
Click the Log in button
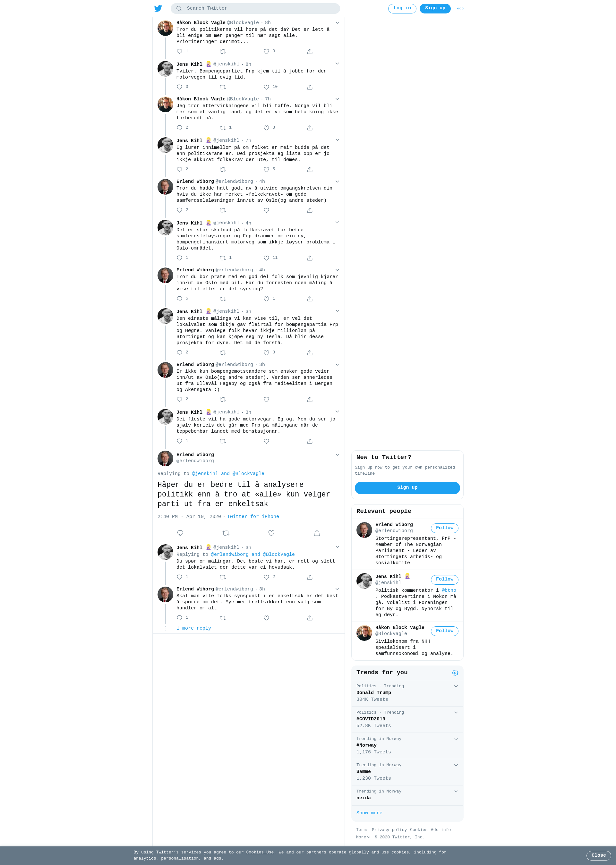coord(402,8)
